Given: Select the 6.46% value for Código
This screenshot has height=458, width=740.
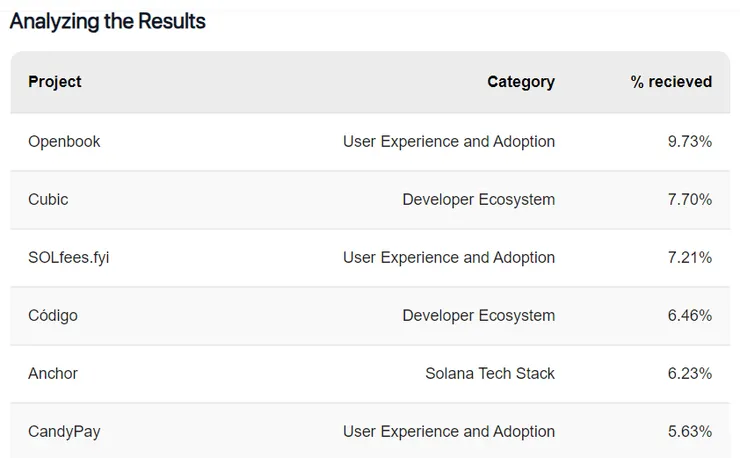Looking at the screenshot, I should click(689, 315).
